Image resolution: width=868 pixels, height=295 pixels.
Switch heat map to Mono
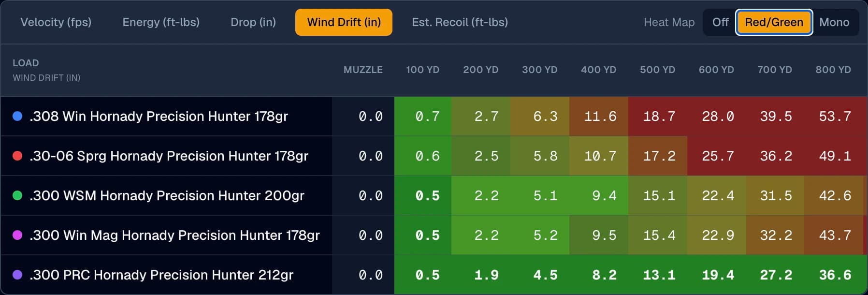coord(834,22)
